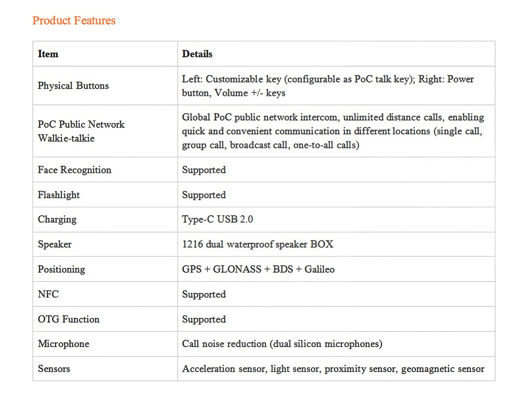Screen dimensions: 532x399
Task: Click Supported next to Face Recognition
Action: pos(204,170)
